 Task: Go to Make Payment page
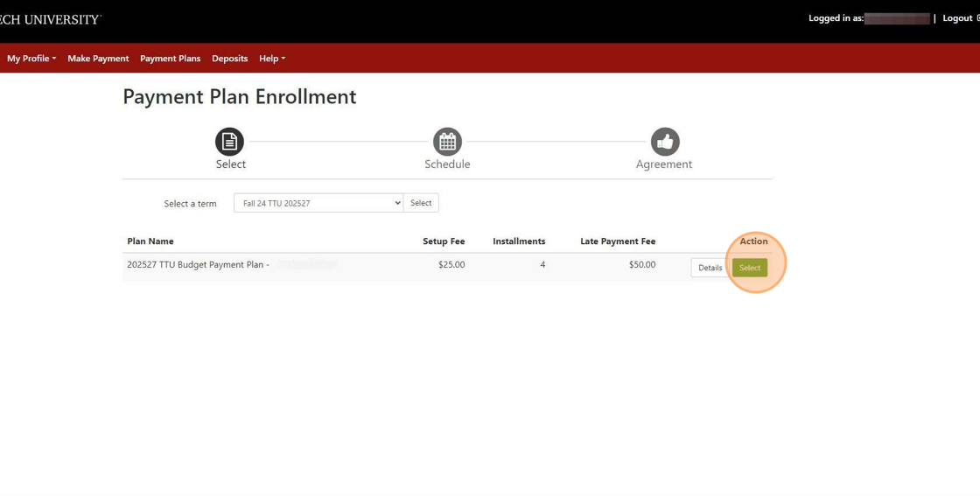[x=98, y=58]
